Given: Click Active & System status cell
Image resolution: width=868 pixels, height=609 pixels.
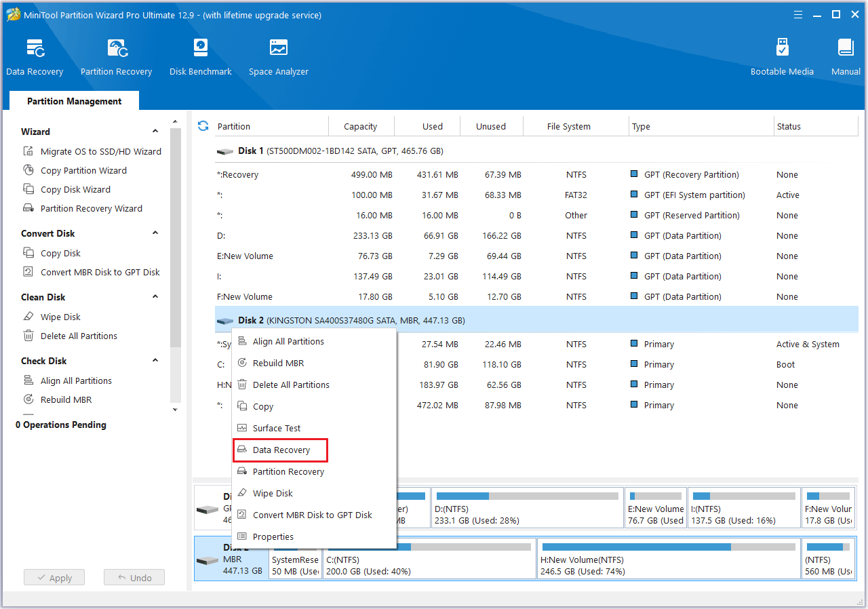Looking at the screenshot, I should pyautogui.click(x=808, y=345).
